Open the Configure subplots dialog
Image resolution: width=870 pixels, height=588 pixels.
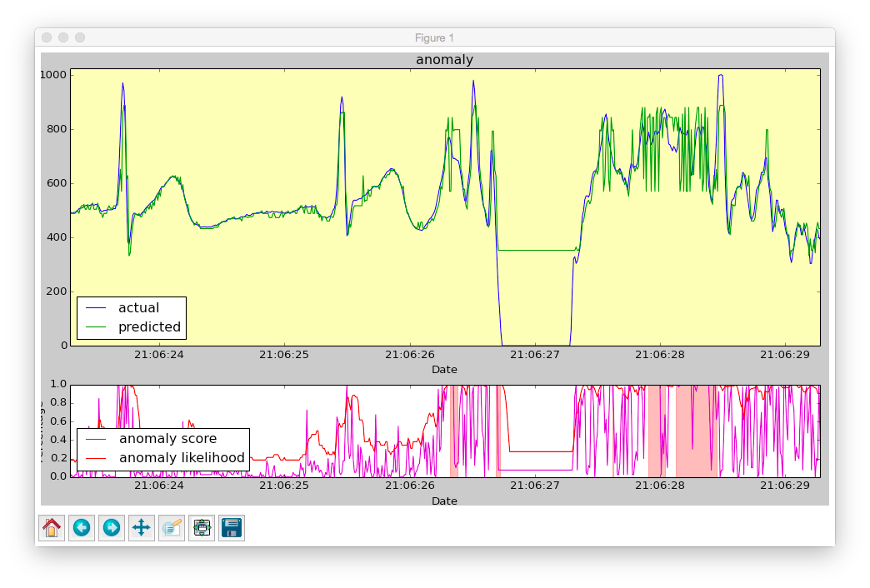202,527
